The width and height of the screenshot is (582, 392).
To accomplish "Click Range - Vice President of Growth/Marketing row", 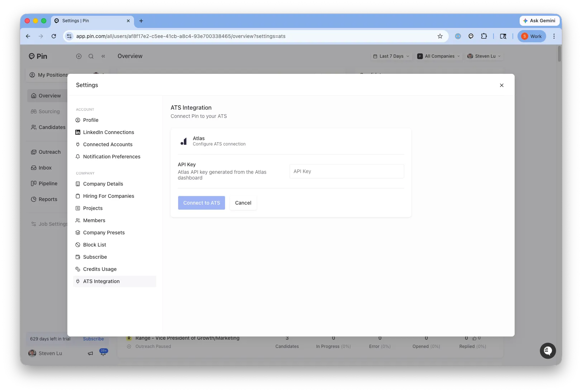I will (x=187, y=338).
